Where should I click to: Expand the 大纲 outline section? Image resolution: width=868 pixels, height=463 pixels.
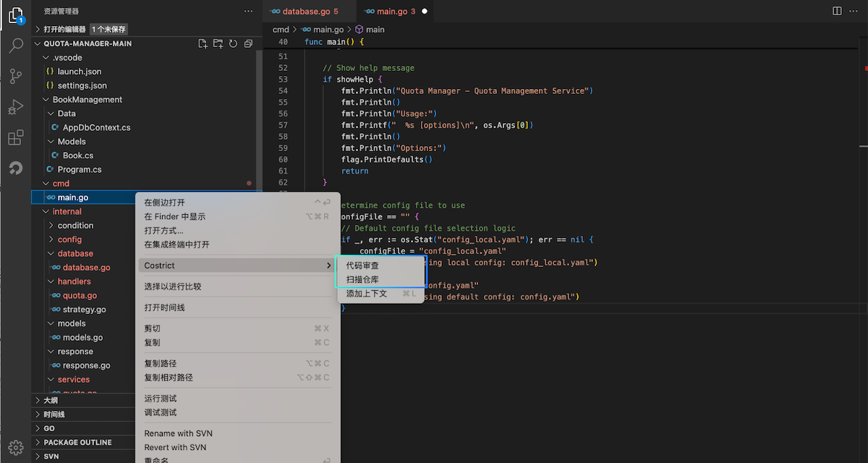51,400
